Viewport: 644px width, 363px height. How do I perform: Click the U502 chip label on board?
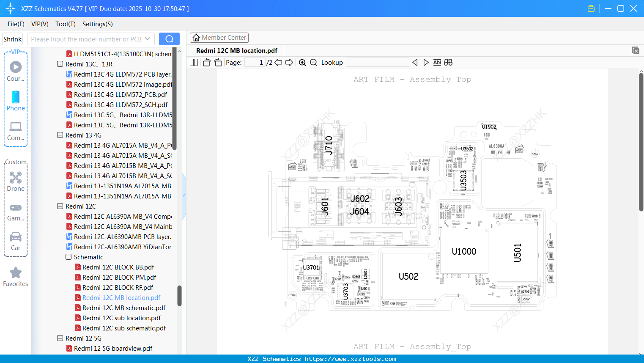point(408,277)
